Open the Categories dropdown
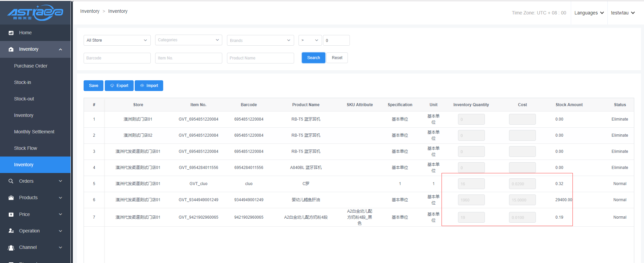The width and height of the screenshot is (644, 263). tap(188, 40)
